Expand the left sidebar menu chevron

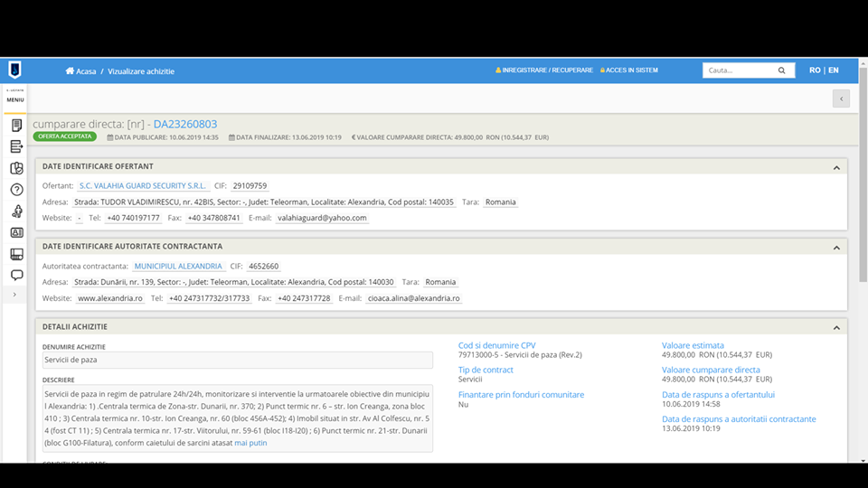click(x=14, y=295)
